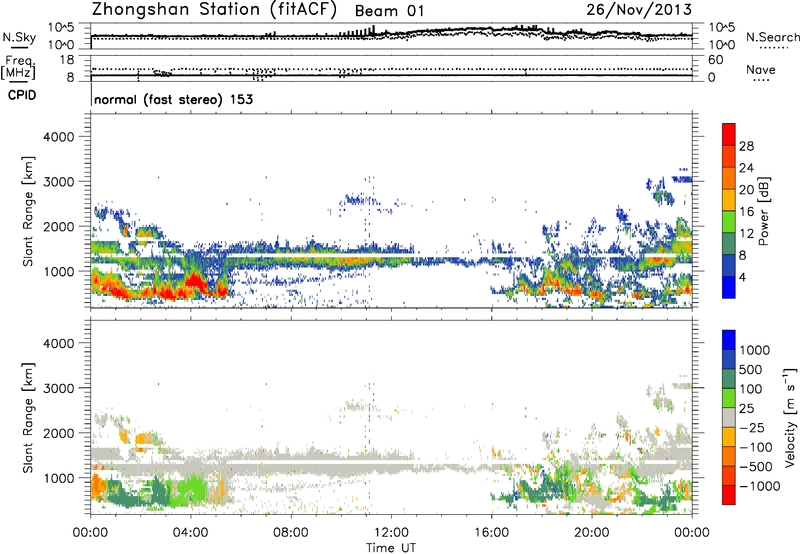Click the '20:00' time tick

pyautogui.click(x=592, y=533)
